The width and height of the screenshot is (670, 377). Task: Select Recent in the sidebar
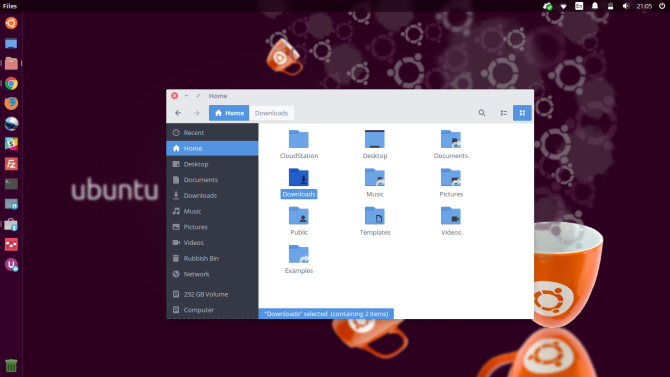212,133
